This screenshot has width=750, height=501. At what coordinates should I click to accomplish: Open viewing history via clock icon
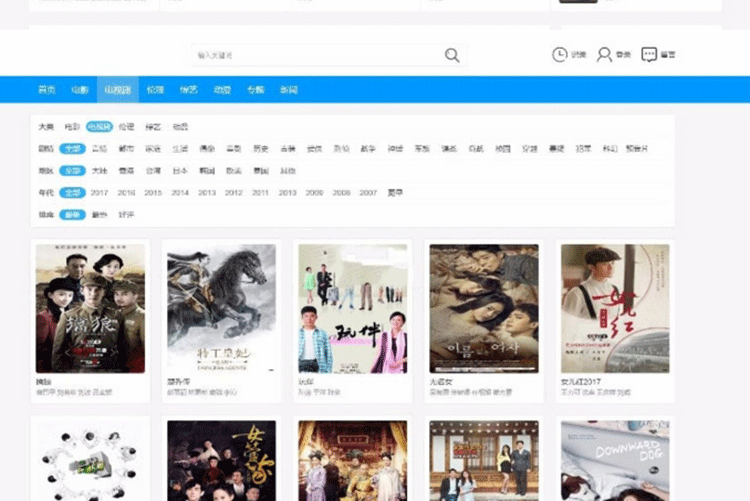[559, 55]
